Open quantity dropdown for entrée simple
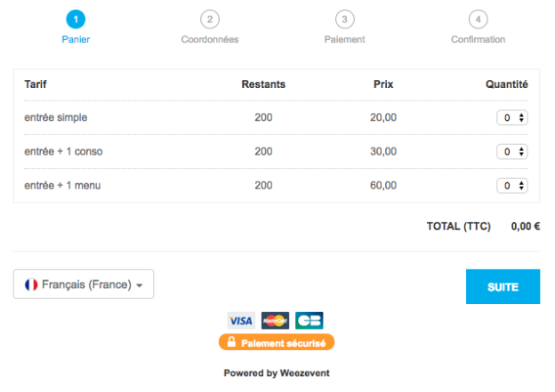 511,117
